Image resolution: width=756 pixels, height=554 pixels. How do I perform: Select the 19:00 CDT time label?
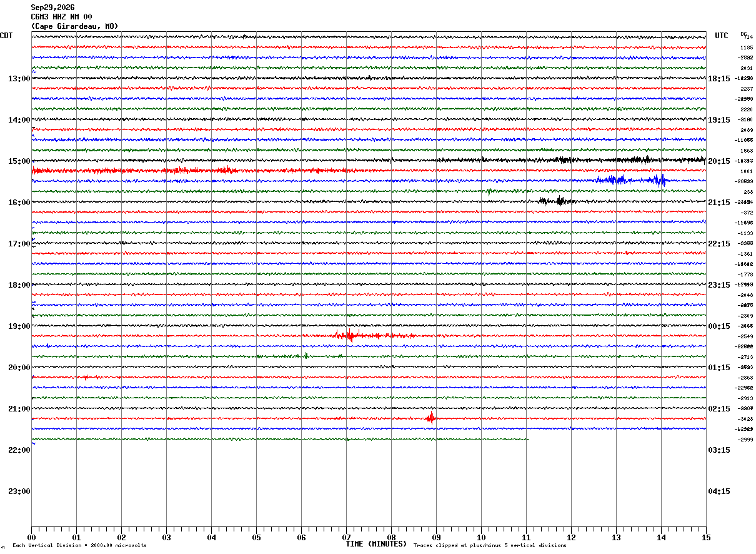(19, 326)
